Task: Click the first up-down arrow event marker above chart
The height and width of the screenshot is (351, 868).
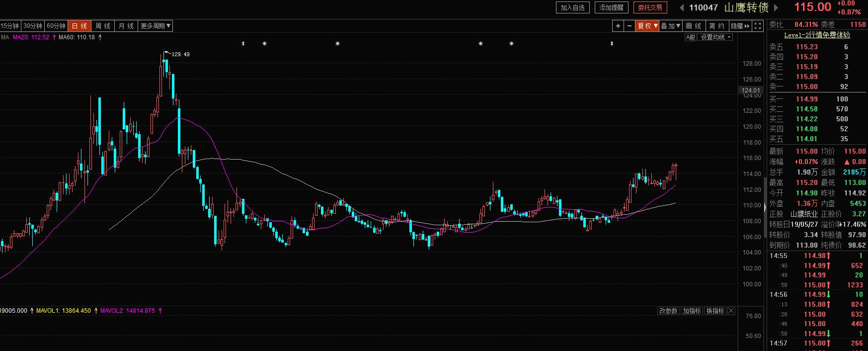Action: pyautogui.click(x=243, y=44)
